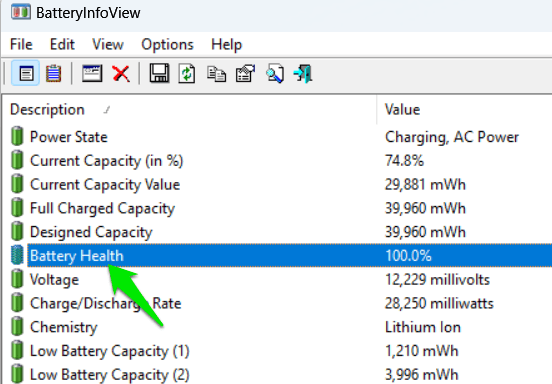The width and height of the screenshot is (552, 384).
Task: Select the Designed Capacity label
Action: 91,232
